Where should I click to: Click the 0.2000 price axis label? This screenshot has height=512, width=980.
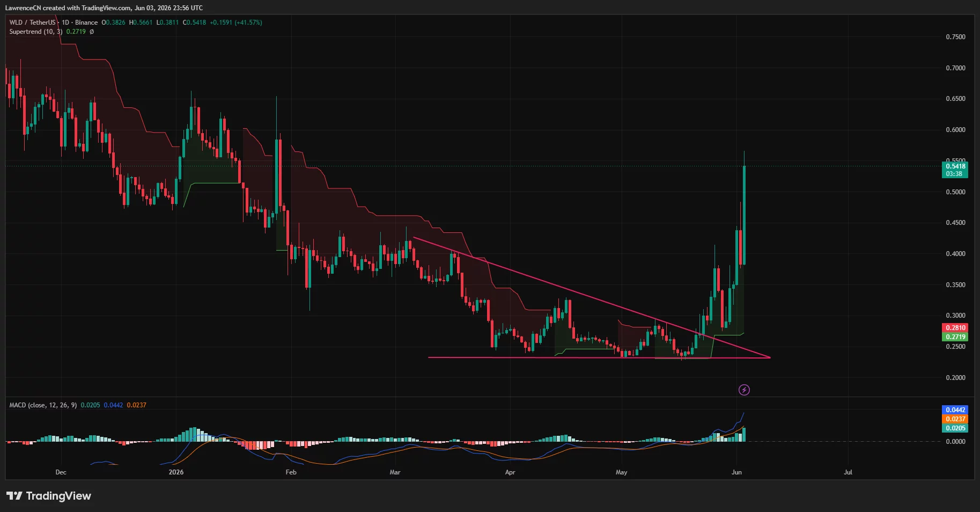955,378
